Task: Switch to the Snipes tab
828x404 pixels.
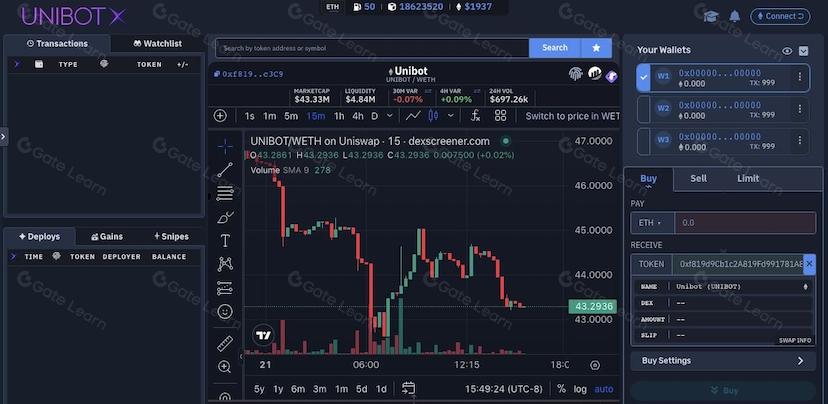Action: click(171, 237)
